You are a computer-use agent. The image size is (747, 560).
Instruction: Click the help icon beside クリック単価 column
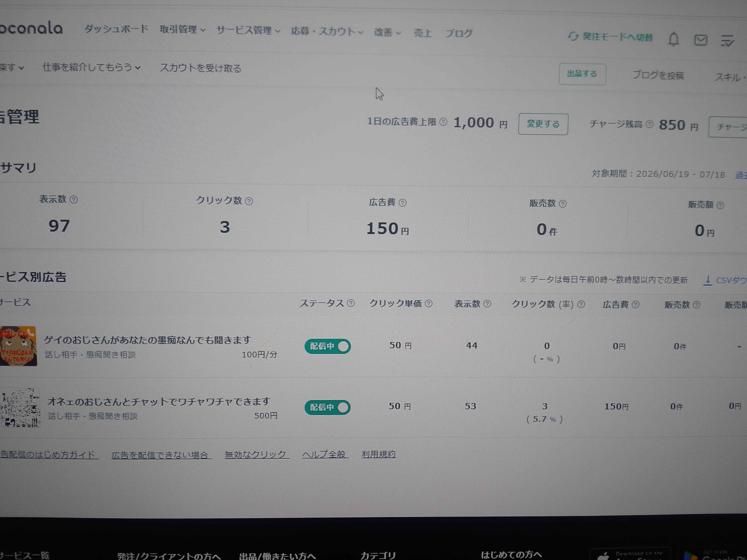pos(429,304)
